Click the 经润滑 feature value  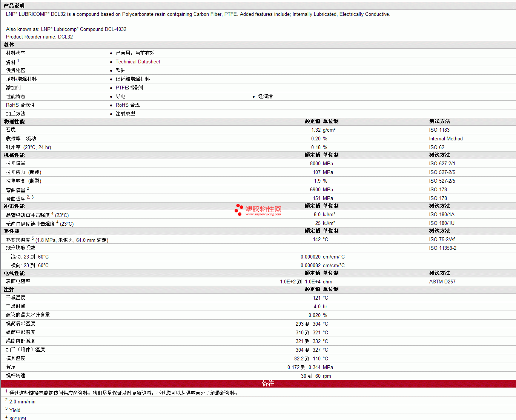tap(266, 96)
